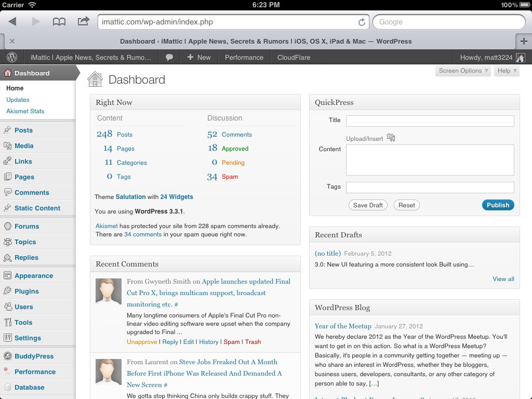Open the comments bubble in admin bar

pyautogui.click(x=169, y=57)
